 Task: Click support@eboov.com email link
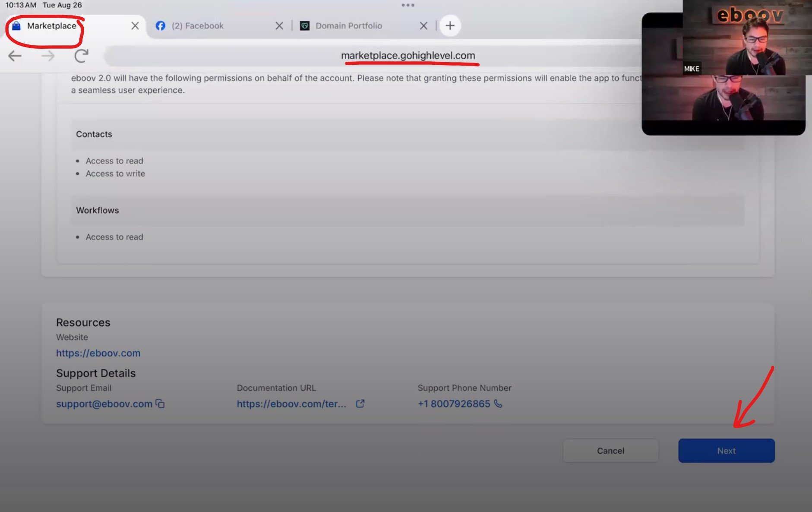coord(104,404)
